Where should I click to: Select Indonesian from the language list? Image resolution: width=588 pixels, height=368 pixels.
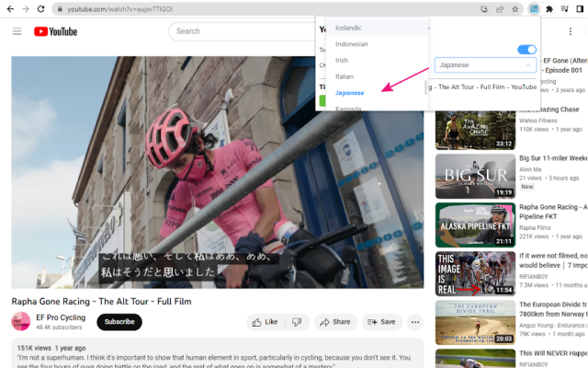pyautogui.click(x=377, y=44)
